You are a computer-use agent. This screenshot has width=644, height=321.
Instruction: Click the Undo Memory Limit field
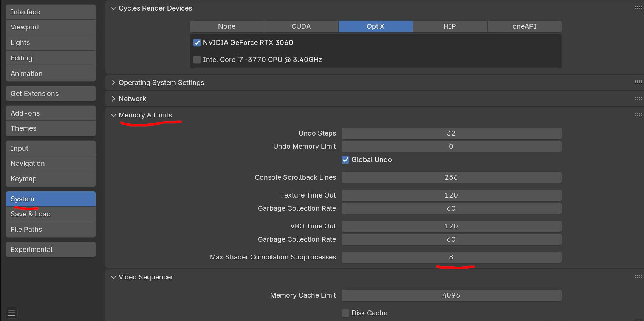(452, 147)
